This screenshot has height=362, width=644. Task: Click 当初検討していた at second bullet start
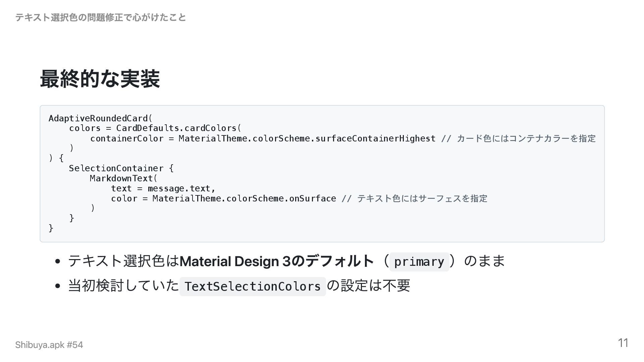123,286
